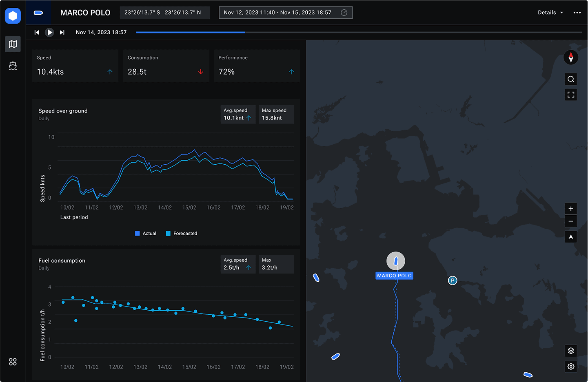Image resolution: width=588 pixels, height=382 pixels.
Task: Open map settings gear
Action: tap(571, 367)
